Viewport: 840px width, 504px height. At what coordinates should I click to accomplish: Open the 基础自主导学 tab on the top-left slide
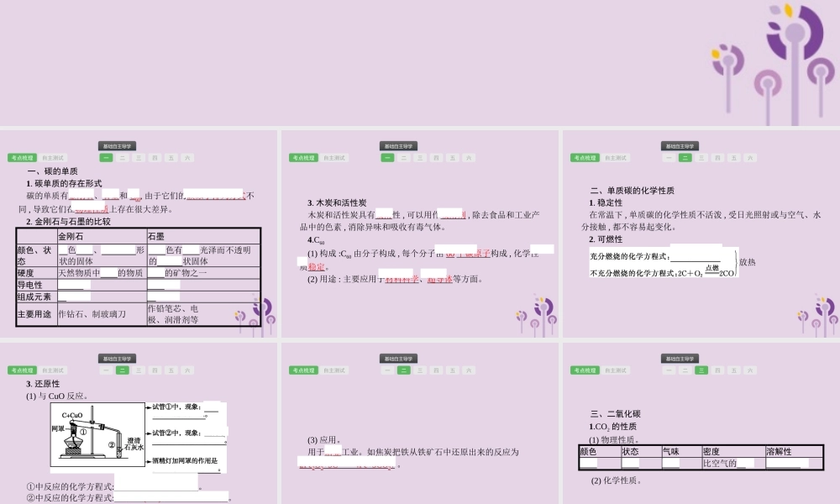coord(118,145)
